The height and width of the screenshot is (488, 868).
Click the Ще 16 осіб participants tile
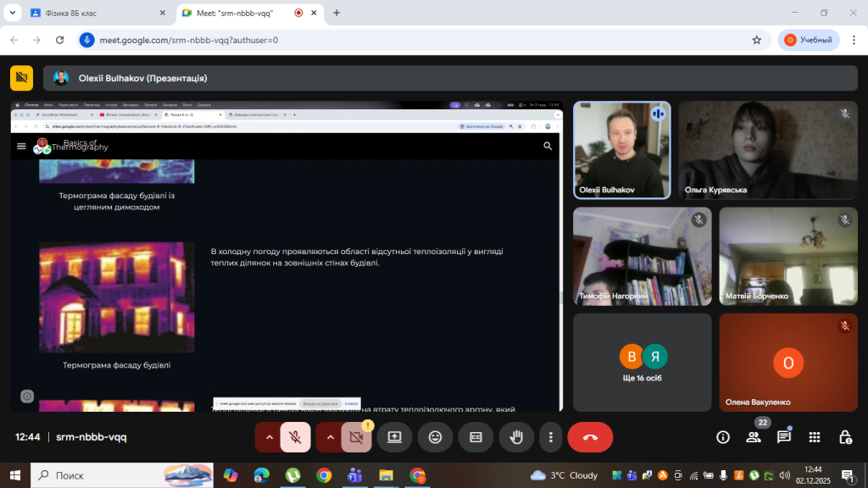pos(642,363)
